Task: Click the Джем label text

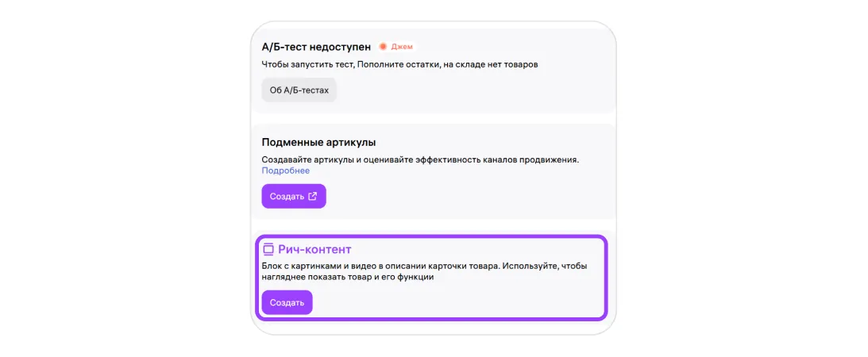Action: [x=402, y=47]
